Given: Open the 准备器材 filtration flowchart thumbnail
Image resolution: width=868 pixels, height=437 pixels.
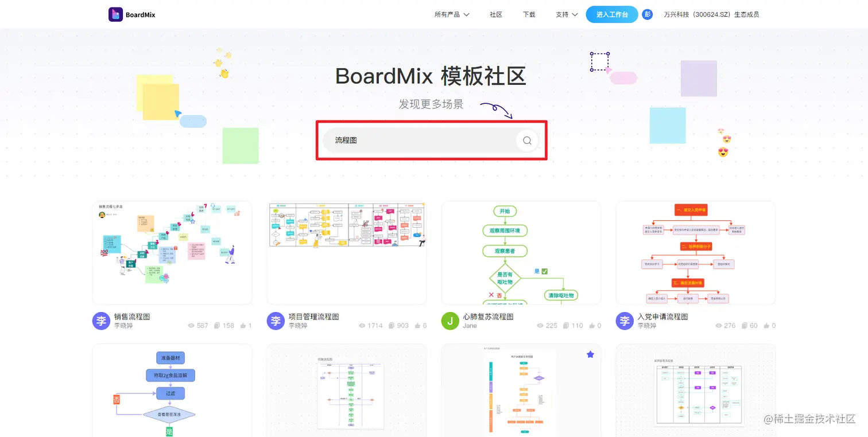Looking at the screenshot, I should click(172, 391).
